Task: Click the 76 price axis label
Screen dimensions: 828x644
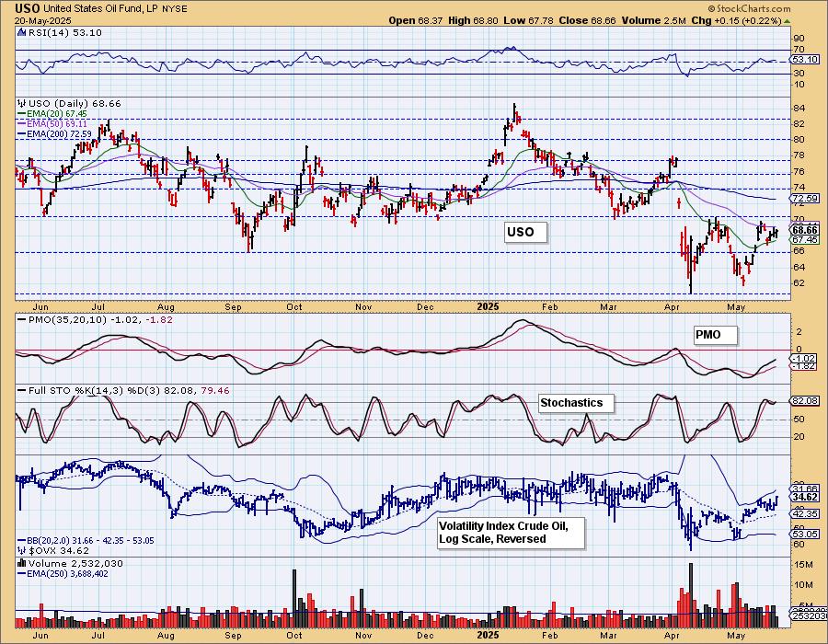Action: pyautogui.click(x=799, y=171)
